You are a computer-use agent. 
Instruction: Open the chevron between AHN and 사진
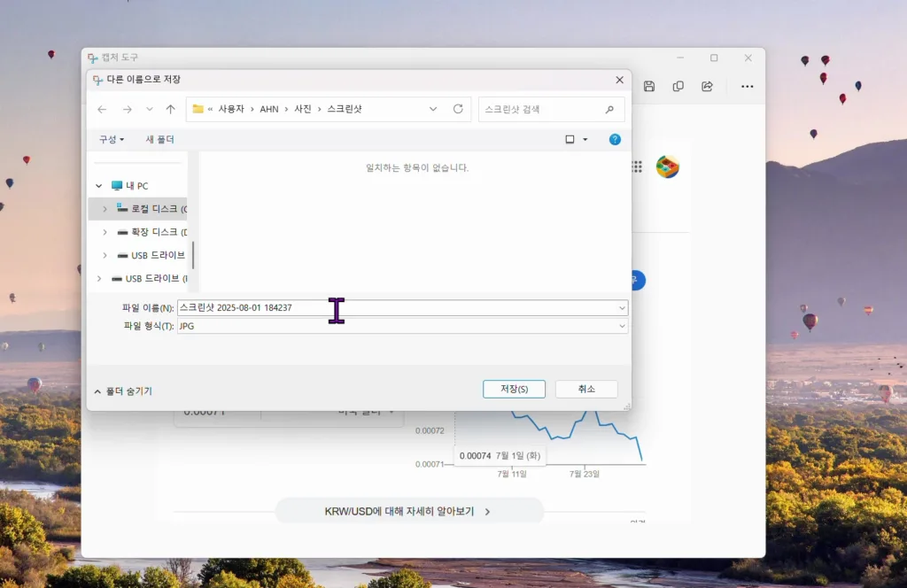click(286, 109)
